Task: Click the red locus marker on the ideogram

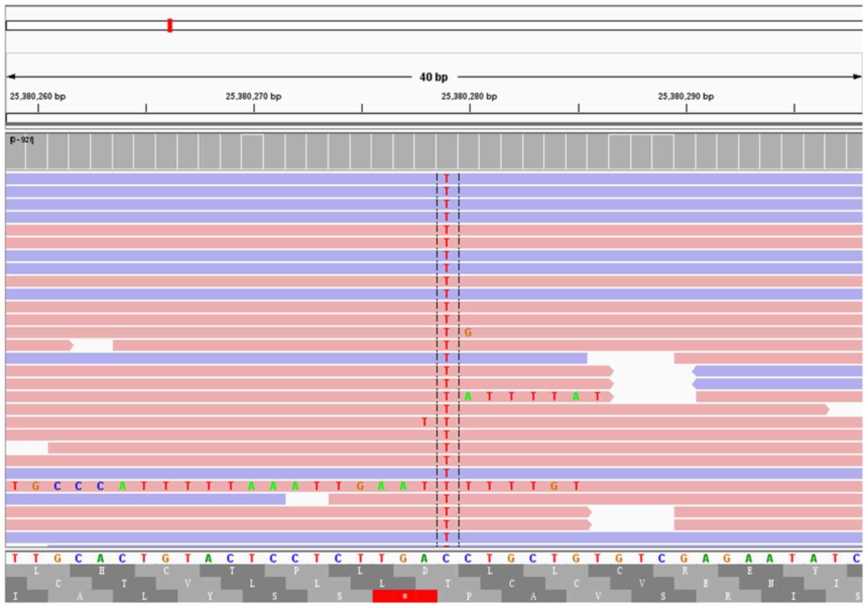Action: 170,25
